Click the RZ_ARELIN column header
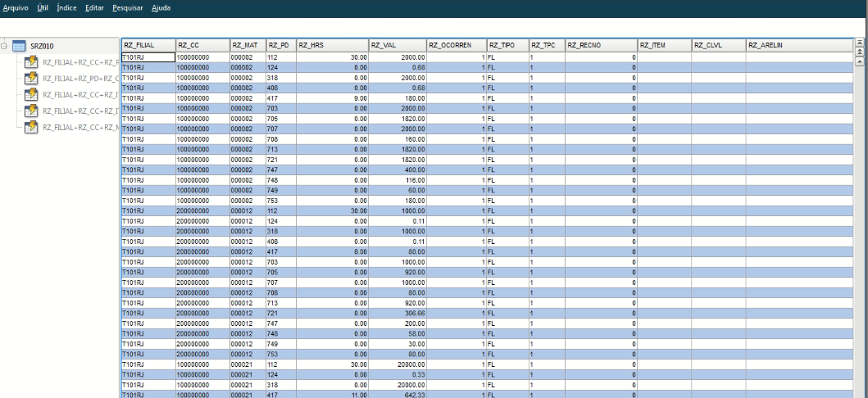 pyautogui.click(x=799, y=45)
